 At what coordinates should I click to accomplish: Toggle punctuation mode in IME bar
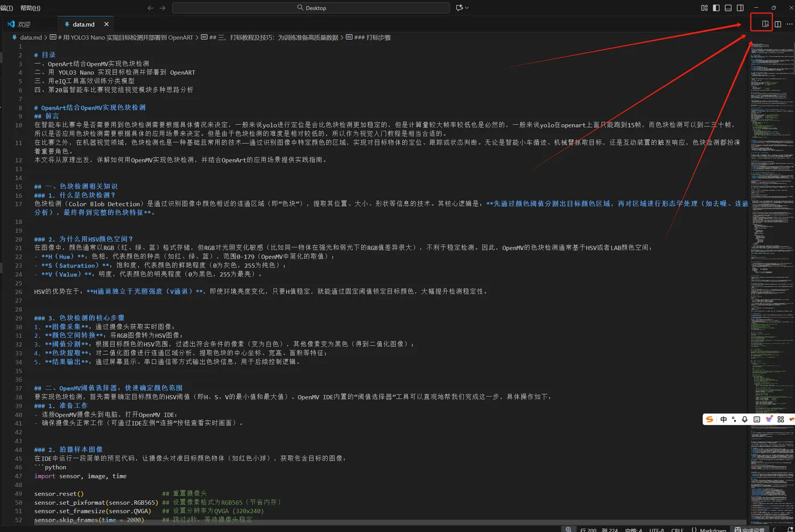734,420
